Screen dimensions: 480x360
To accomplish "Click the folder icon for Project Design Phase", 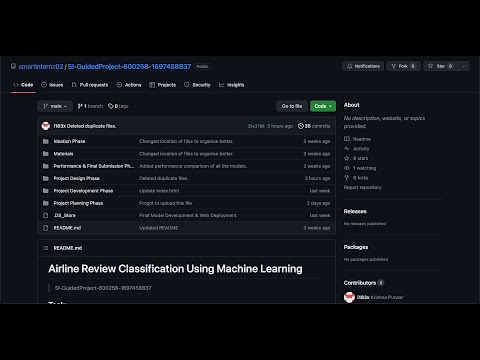I will 46,178.
